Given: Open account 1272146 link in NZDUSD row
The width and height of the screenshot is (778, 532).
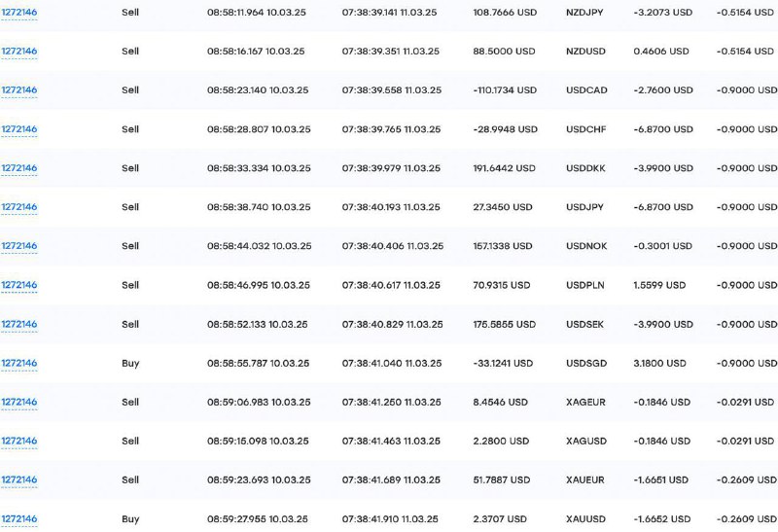Looking at the screenshot, I should pyautogui.click(x=18, y=52).
